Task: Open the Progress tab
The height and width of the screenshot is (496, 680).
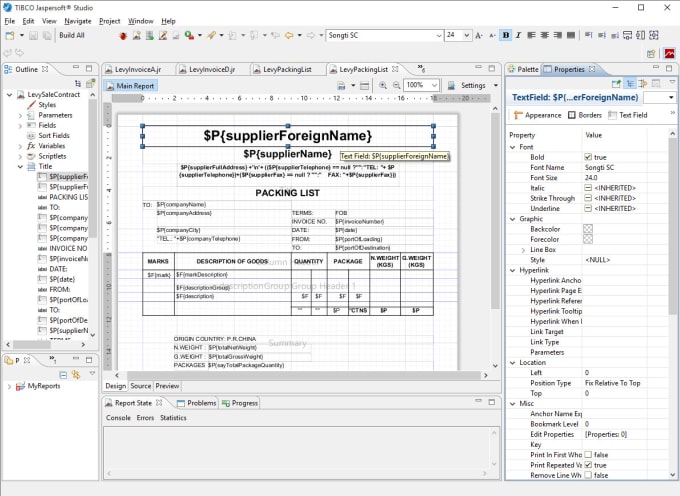Action: (x=240, y=403)
